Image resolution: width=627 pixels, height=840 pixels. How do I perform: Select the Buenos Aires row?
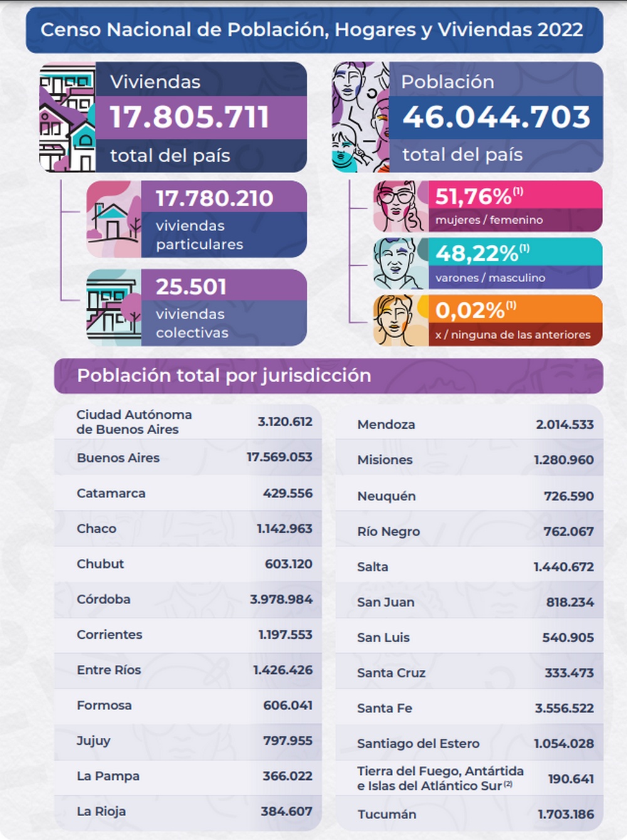[188, 458]
